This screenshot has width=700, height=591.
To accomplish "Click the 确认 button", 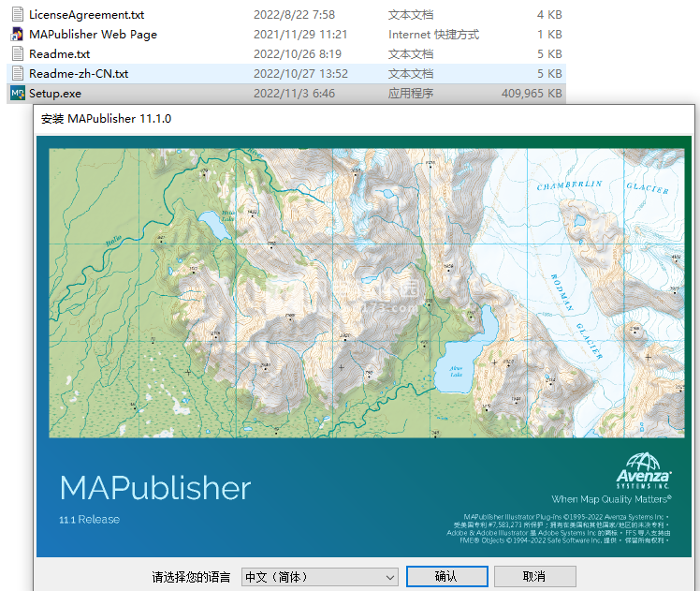I will click(447, 576).
